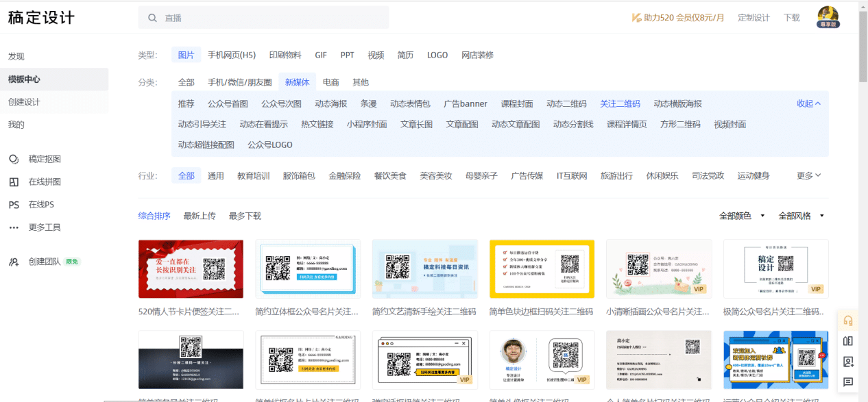868x402 pixels.
Task: Sort by 最新上传
Action: [200, 216]
